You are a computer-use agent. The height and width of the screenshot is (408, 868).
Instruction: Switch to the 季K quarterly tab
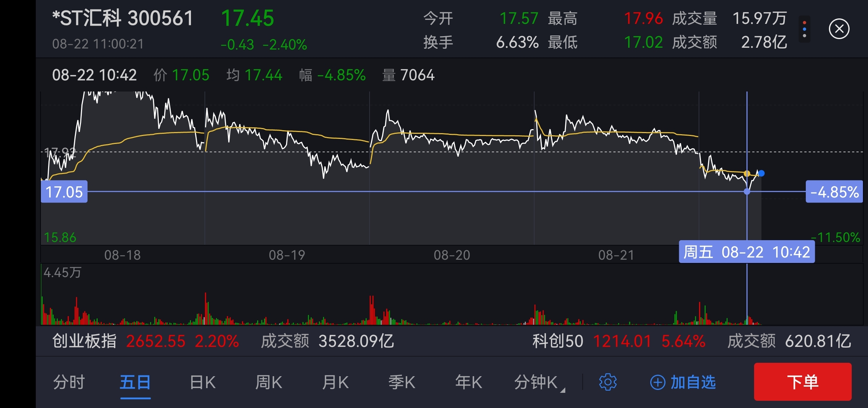click(x=402, y=382)
